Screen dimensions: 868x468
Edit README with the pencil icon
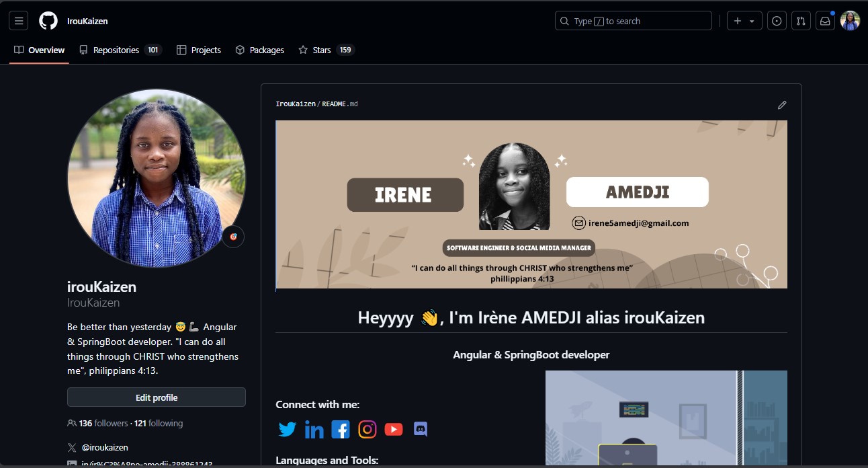(x=782, y=105)
